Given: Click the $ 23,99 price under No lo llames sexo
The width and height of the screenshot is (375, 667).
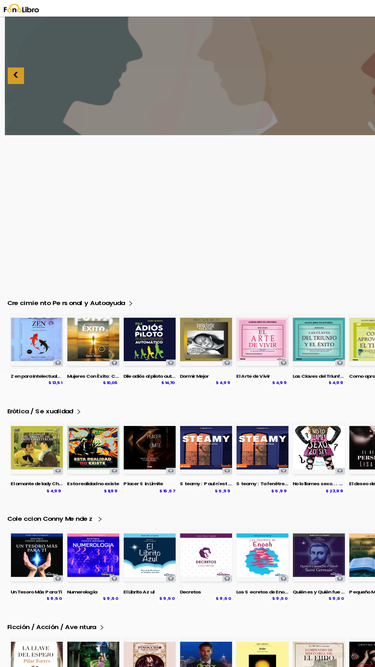Looking at the screenshot, I should click(x=334, y=491).
